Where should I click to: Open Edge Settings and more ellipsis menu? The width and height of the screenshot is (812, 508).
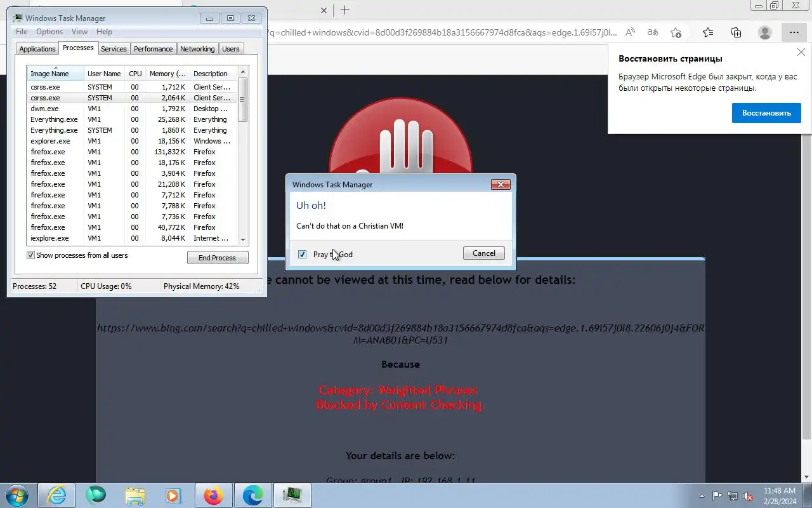(x=794, y=32)
